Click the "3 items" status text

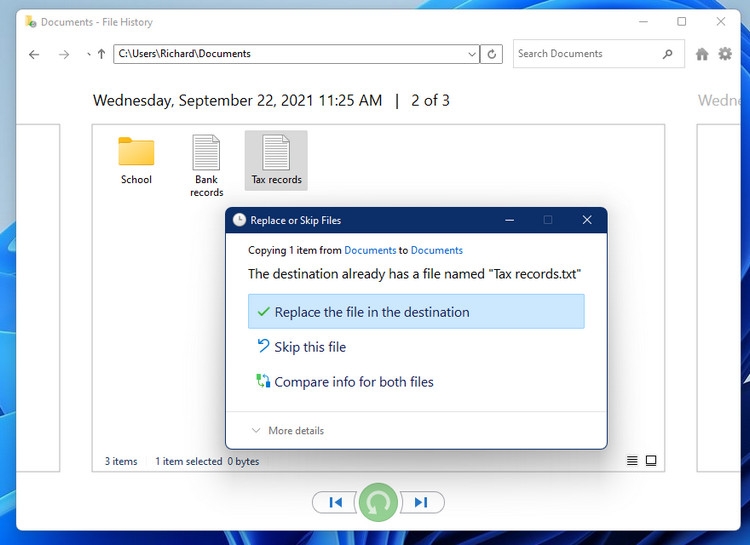coord(121,461)
